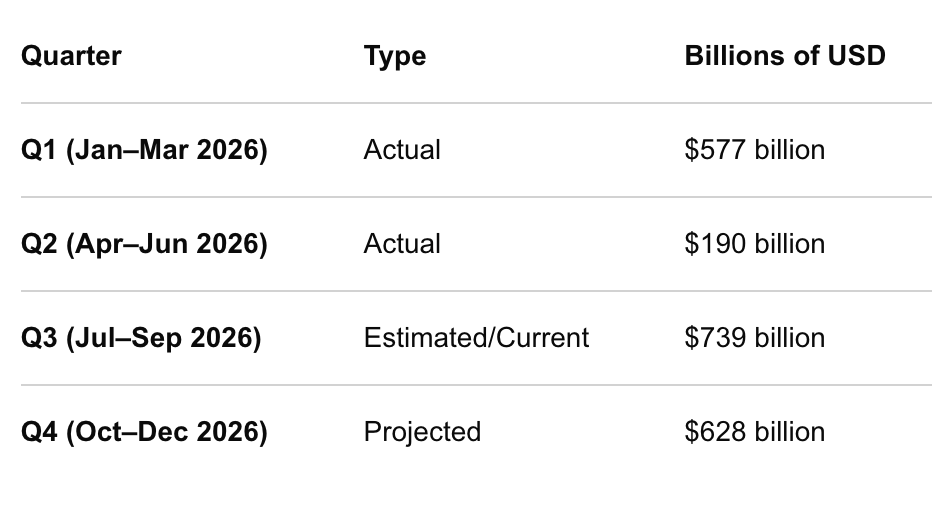Select the Q3 (Jul–Sep 2026) row label
The image size is (932, 515).
(141, 338)
